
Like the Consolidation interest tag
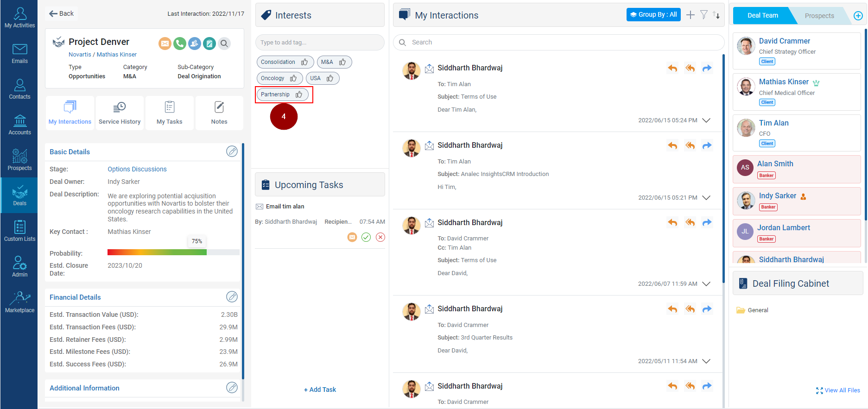304,62
